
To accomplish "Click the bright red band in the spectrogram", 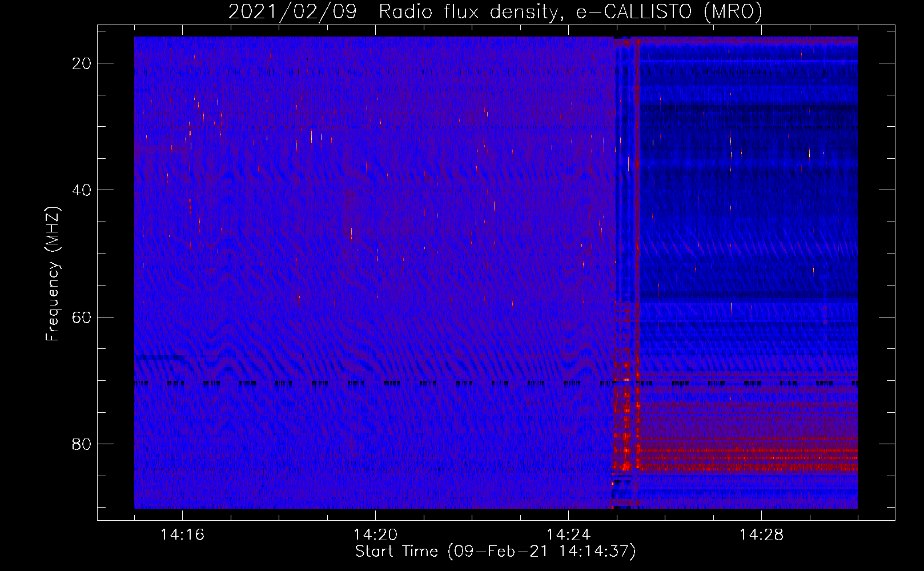I will (x=748, y=454).
